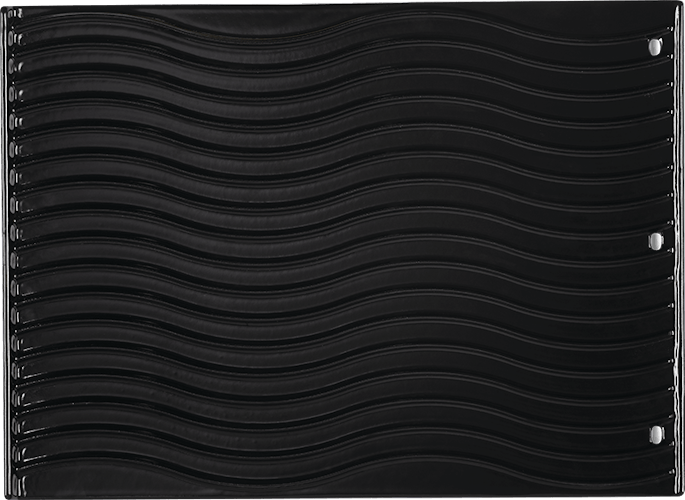Screen dimensions: 685x500
Task: Click the bottom-left corner of the griddle
Action: (5, 494)
